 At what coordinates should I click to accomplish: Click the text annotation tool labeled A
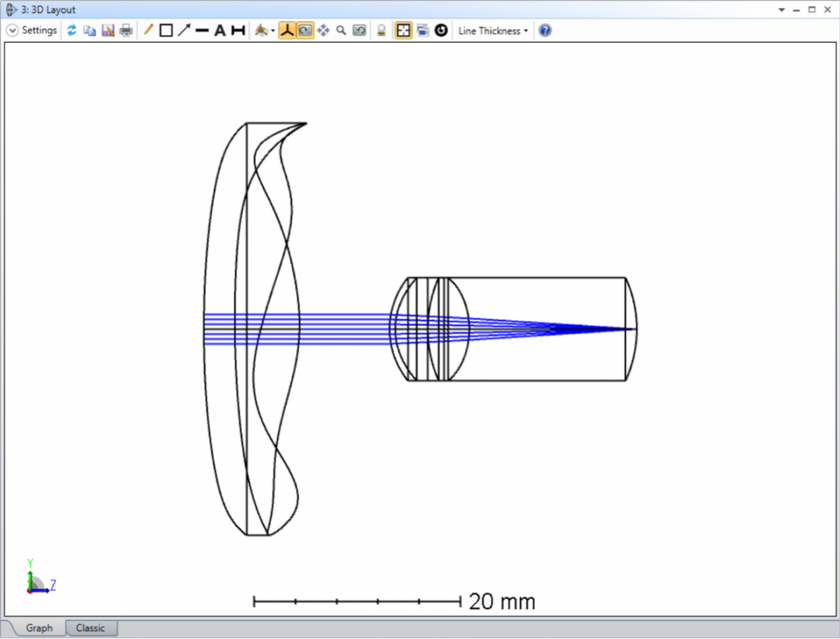(x=220, y=30)
